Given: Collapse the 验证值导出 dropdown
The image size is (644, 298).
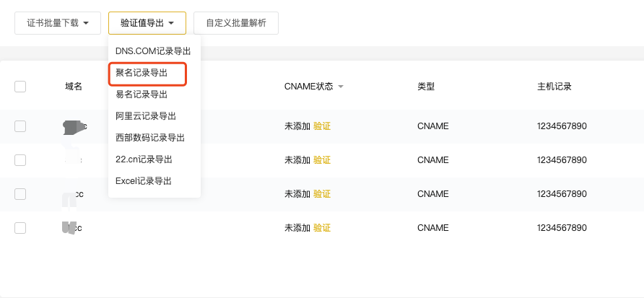Looking at the screenshot, I should click(147, 23).
